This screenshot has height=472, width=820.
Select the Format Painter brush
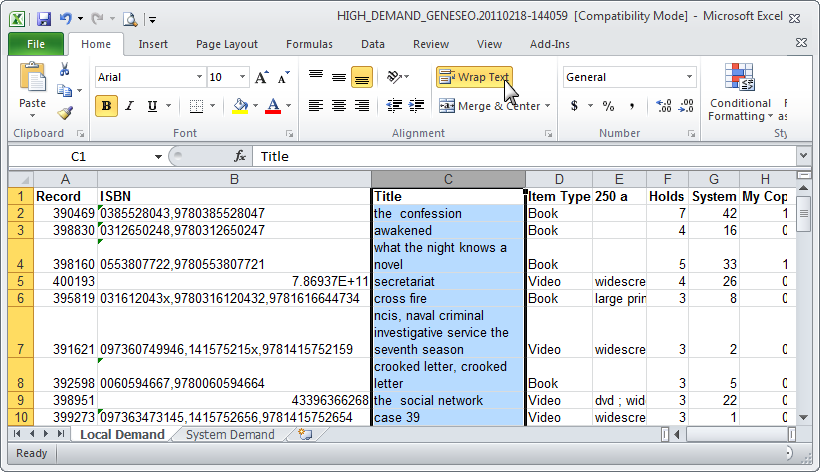click(65, 112)
